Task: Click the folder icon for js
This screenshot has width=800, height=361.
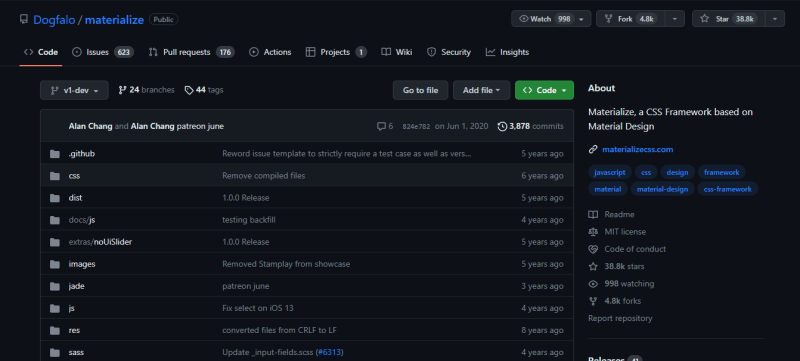Action: (x=55, y=308)
